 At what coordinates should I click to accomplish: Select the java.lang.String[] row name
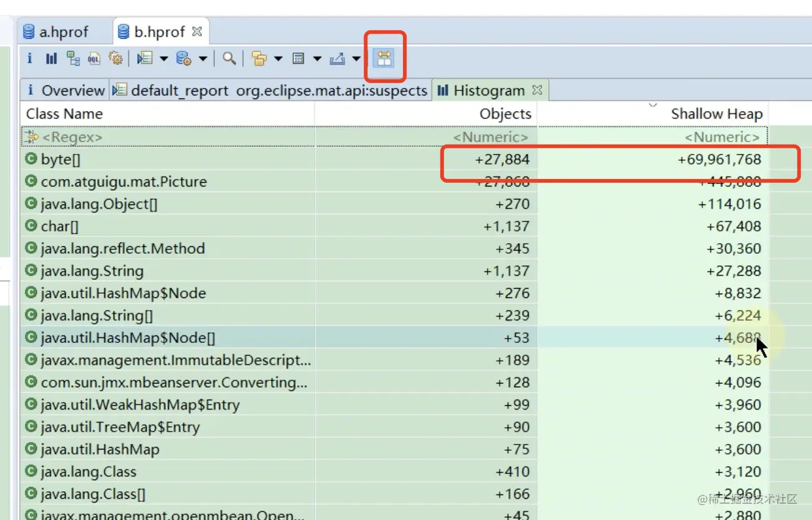[97, 315]
